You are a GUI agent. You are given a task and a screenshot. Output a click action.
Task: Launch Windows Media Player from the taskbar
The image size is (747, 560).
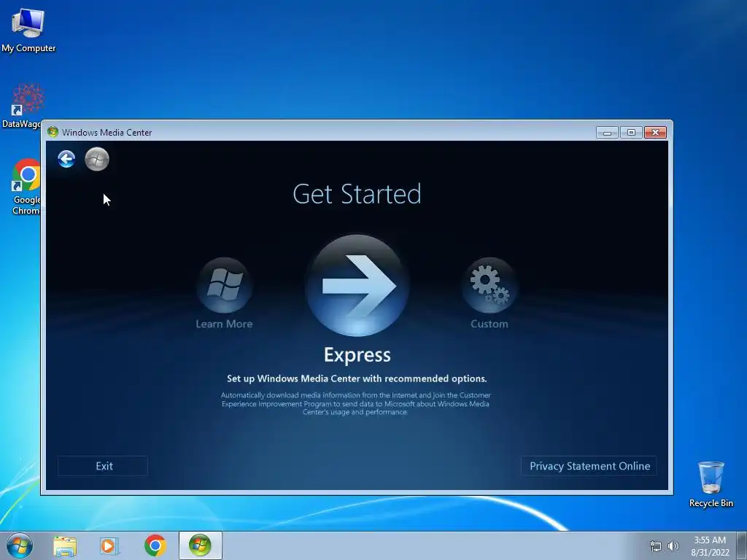click(109, 546)
